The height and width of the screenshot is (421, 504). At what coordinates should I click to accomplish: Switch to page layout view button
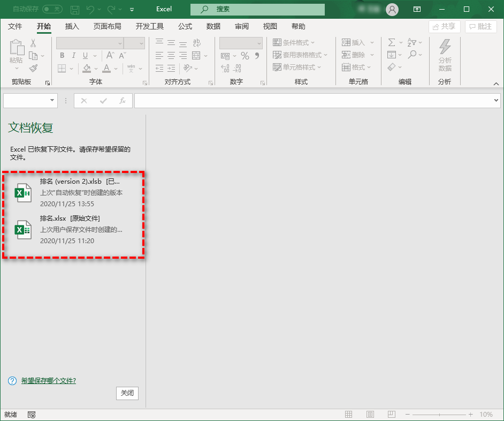(370, 415)
